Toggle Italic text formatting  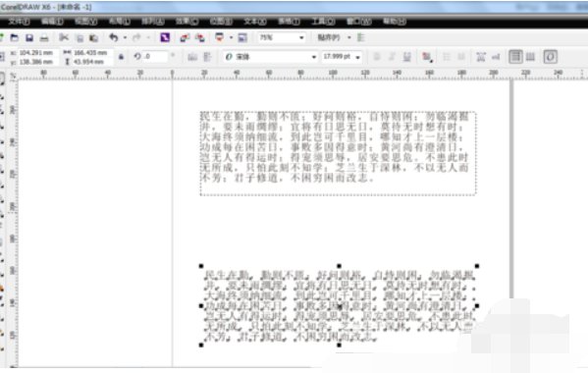point(393,57)
